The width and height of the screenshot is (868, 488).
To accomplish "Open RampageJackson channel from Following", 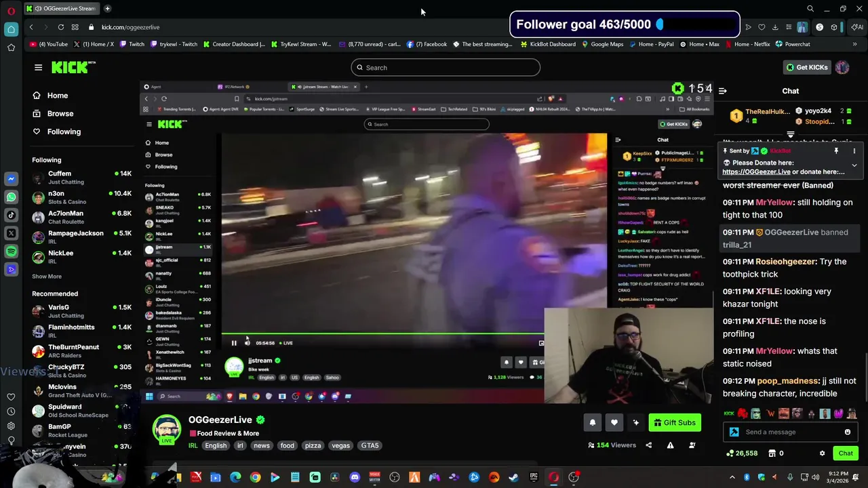I will [81, 237].
